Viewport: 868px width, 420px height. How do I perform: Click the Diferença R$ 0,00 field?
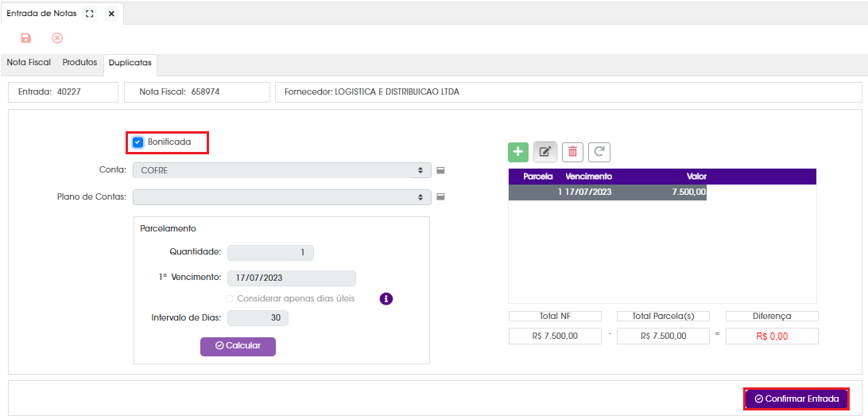click(772, 336)
